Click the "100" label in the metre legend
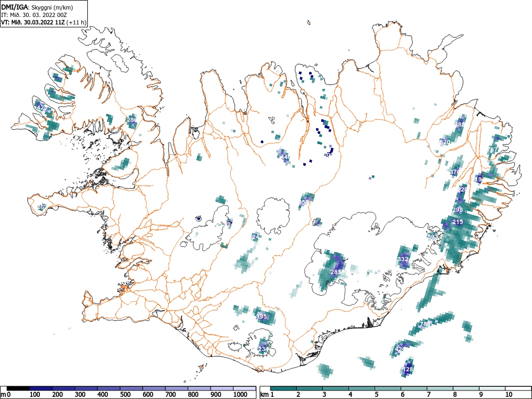 35,395
